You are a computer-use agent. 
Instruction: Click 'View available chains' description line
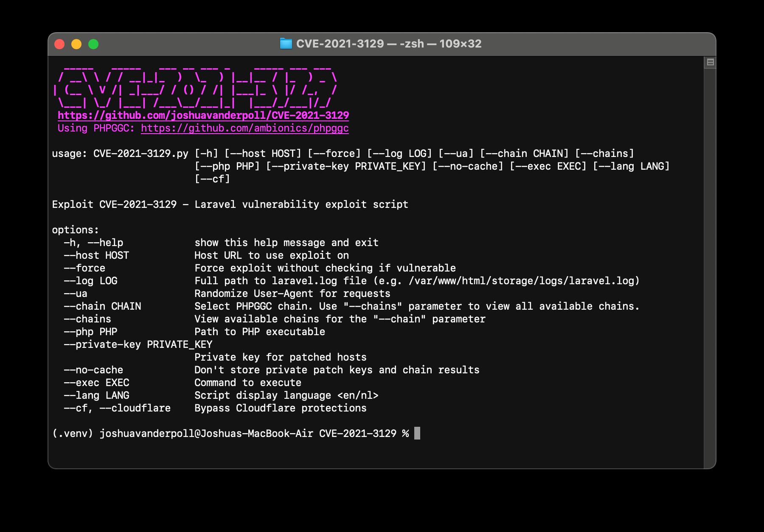340,319
